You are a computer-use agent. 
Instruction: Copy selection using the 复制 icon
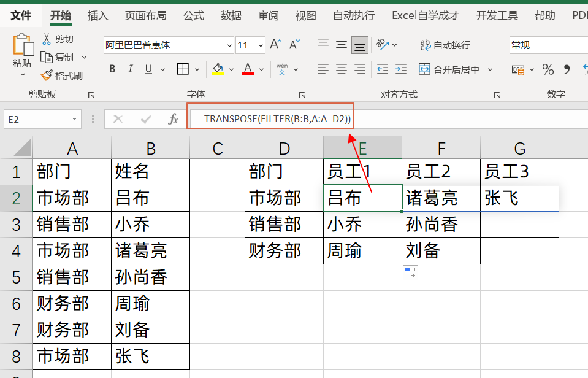pyautogui.click(x=47, y=58)
